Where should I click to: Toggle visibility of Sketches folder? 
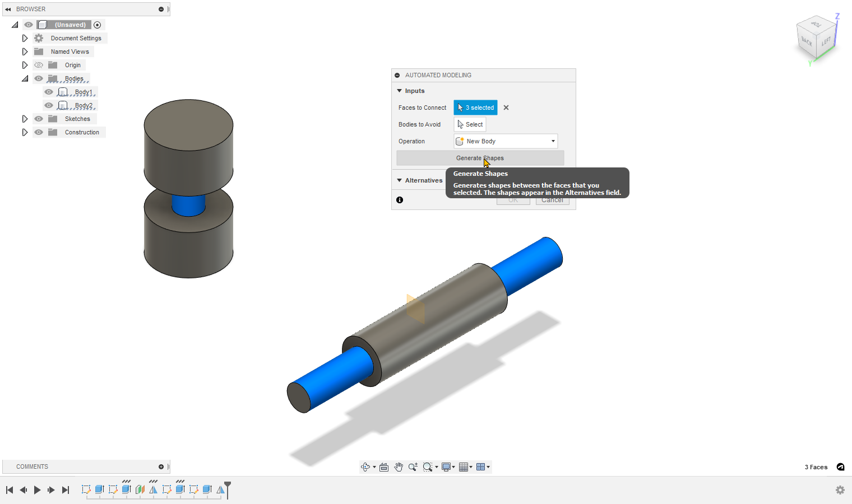(39, 119)
